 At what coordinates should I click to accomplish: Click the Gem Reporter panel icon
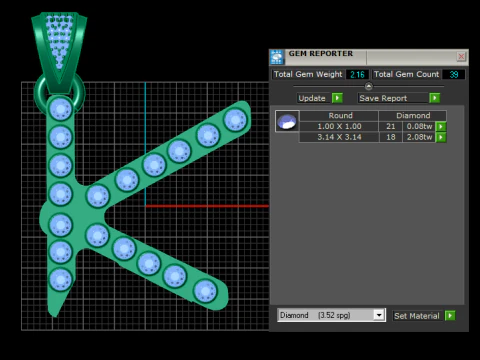(x=277, y=57)
